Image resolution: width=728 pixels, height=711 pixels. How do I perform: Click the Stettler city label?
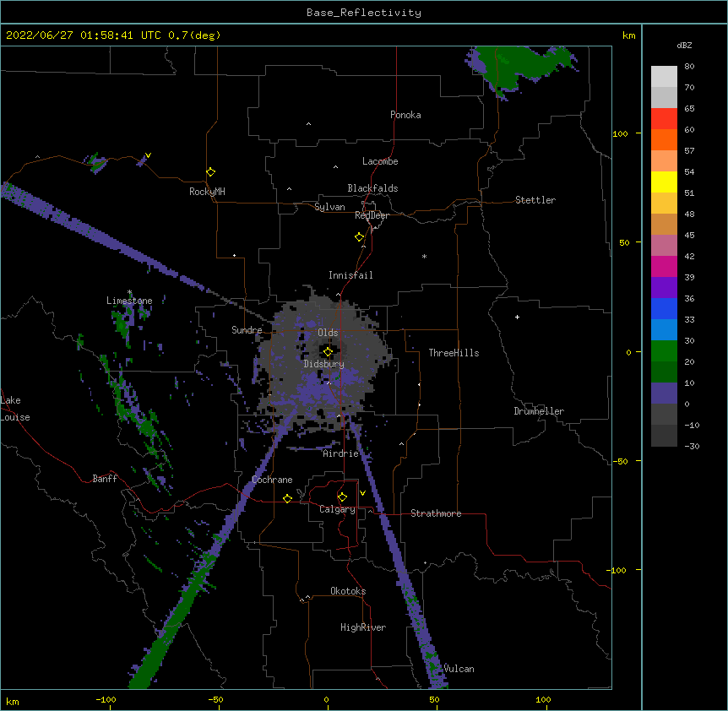[535, 200]
